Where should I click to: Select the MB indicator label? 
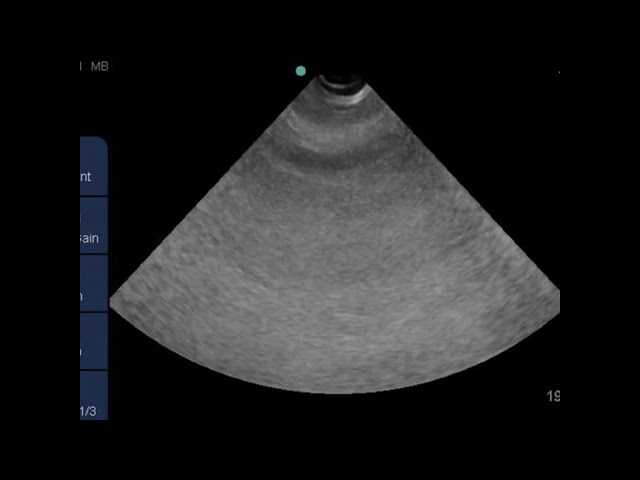pyautogui.click(x=100, y=66)
